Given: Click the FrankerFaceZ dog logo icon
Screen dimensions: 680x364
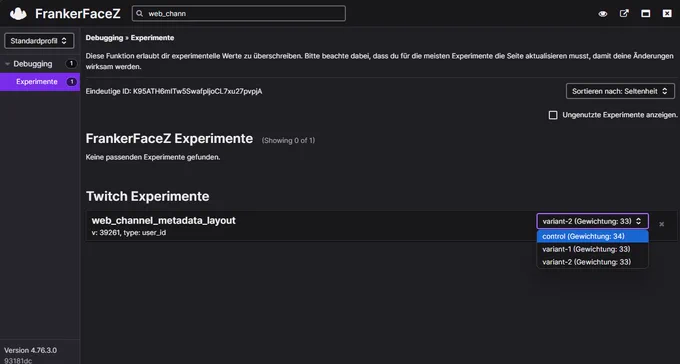Looking at the screenshot, I should (x=18, y=14).
